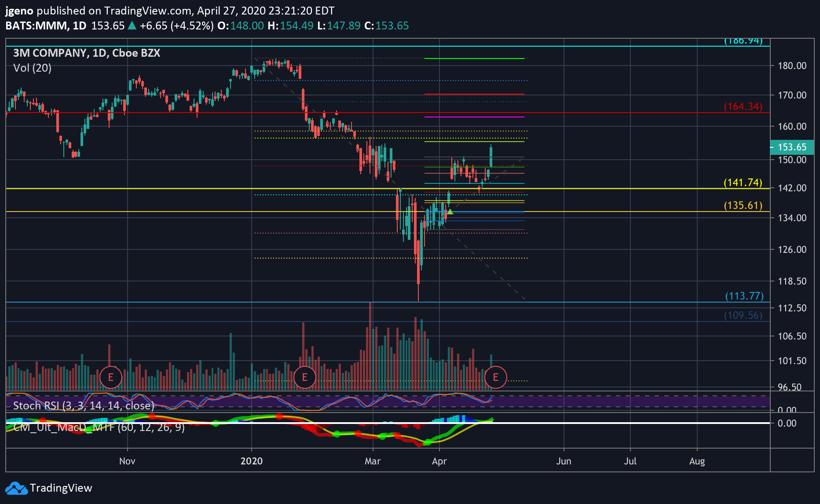The width and height of the screenshot is (820, 504).
Task: Click the 101.50 price axis label
Action: tap(792, 361)
